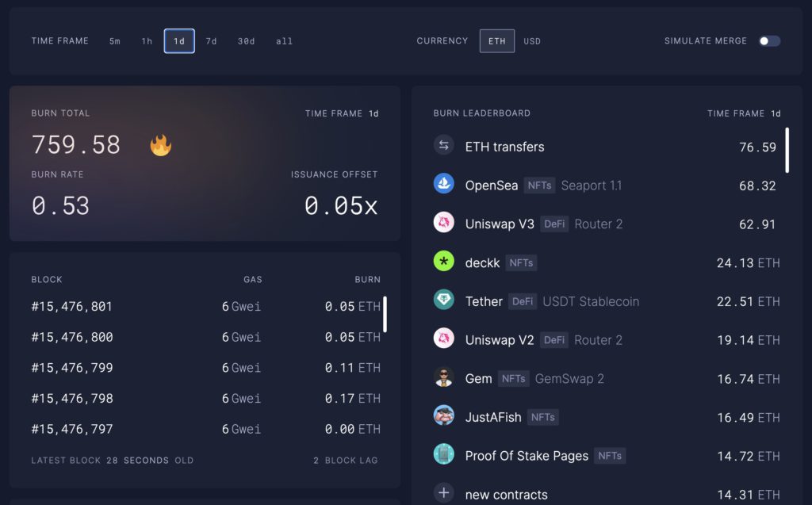Select the 1d time frame
Screen dimensions: 812x505
179,41
